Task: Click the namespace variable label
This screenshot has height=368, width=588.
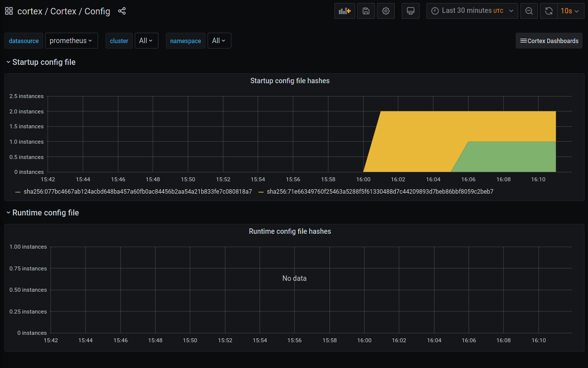Action: 185,41
